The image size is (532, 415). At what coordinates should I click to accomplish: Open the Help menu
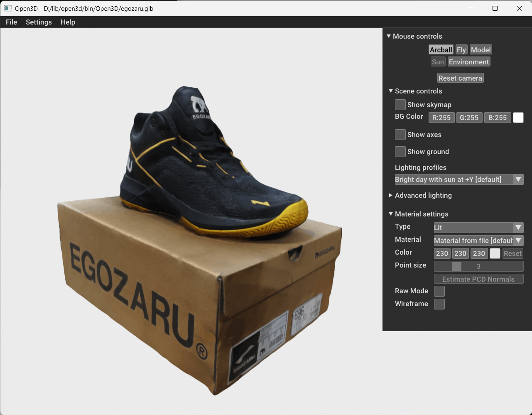68,22
